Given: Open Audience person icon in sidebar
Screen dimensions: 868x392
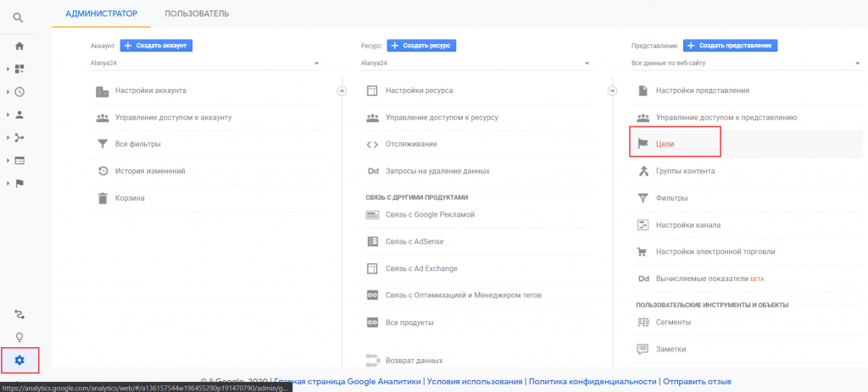Looking at the screenshot, I should click(19, 115).
